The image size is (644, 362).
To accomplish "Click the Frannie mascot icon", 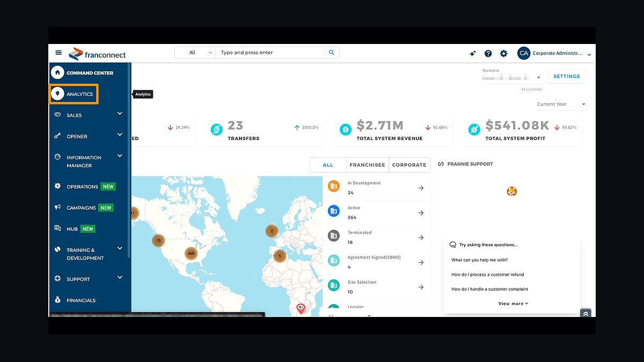I will coord(512,191).
